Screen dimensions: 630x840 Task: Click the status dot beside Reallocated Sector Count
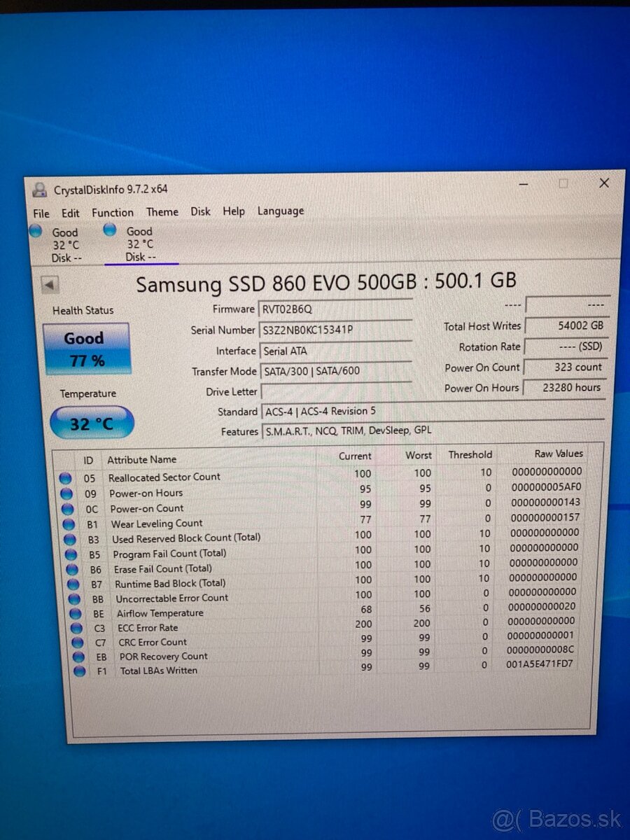66,477
